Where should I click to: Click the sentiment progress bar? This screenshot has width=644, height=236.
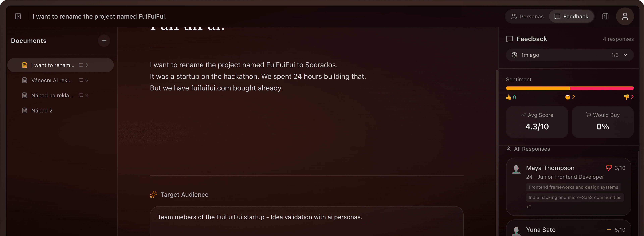(570, 88)
